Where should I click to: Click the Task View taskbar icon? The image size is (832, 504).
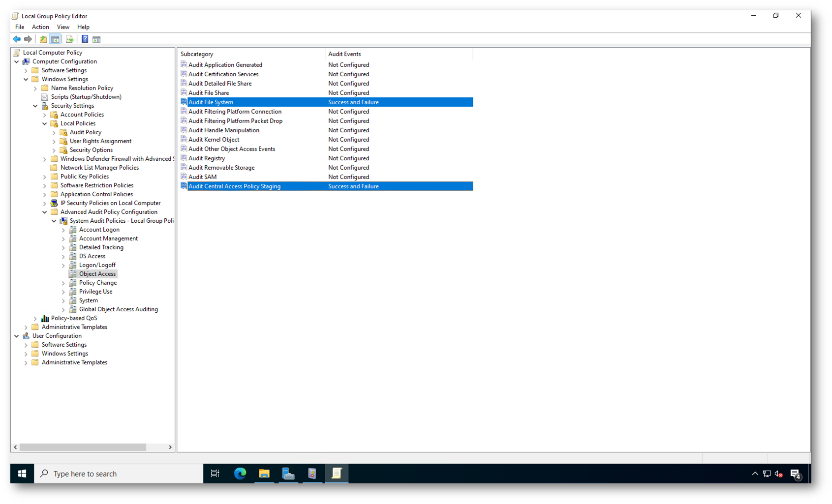[215, 474]
